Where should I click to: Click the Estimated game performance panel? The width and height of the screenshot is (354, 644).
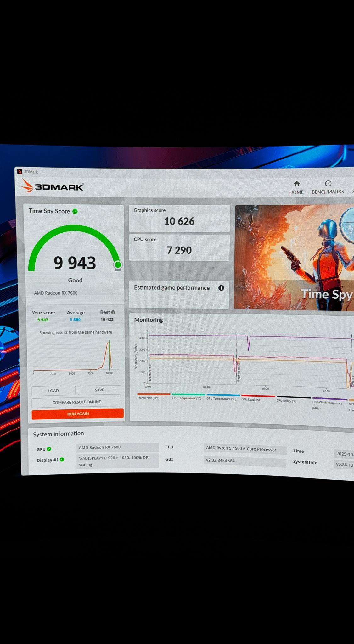pyautogui.click(x=179, y=295)
